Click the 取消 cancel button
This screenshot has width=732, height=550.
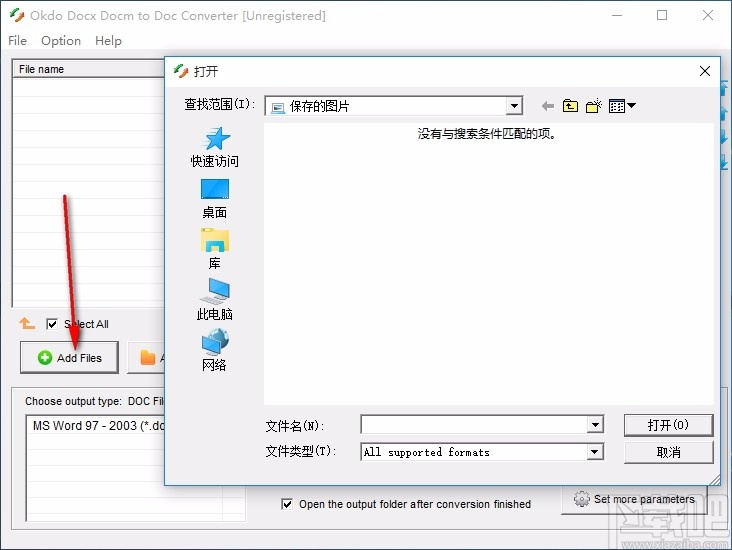point(669,452)
